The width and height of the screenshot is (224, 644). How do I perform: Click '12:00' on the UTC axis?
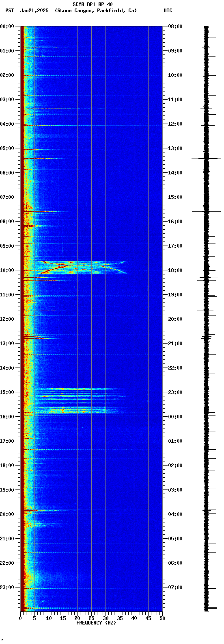[x=175, y=124]
